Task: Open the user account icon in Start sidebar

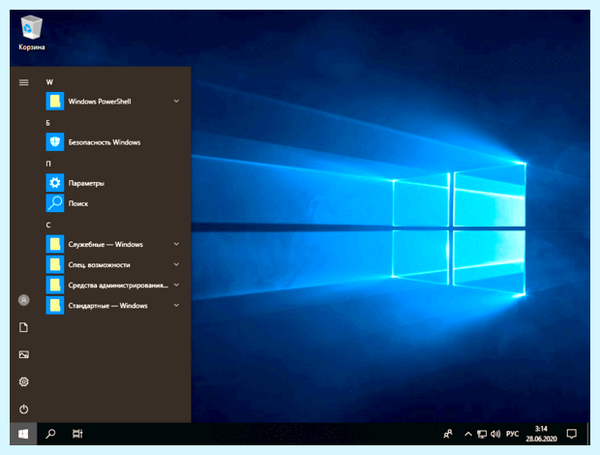Action: click(24, 300)
